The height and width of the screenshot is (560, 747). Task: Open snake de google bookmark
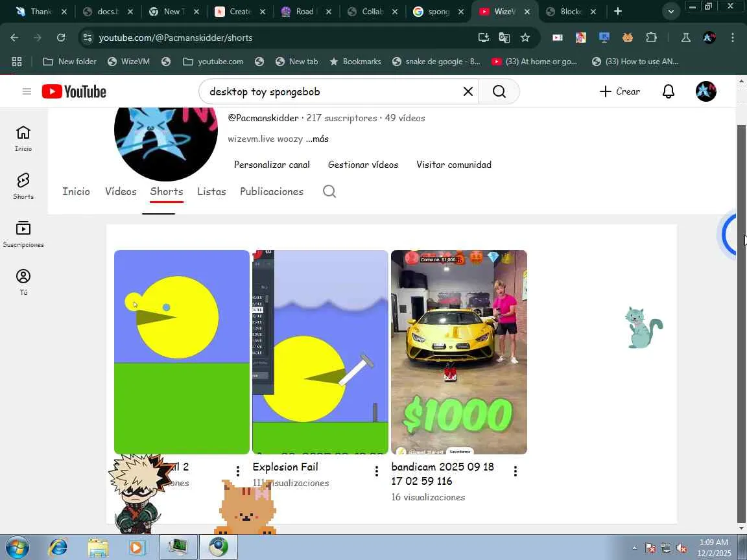pyautogui.click(x=436, y=62)
